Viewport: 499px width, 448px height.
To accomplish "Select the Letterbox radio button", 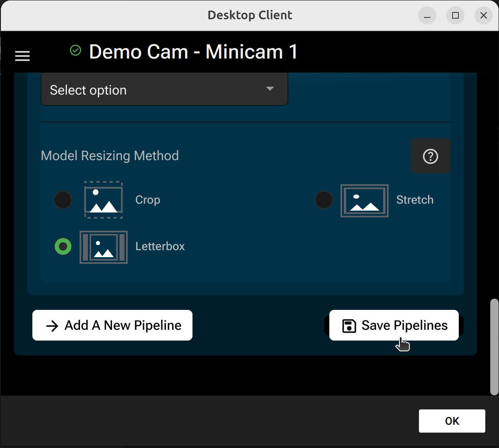I will coord(63,246).
